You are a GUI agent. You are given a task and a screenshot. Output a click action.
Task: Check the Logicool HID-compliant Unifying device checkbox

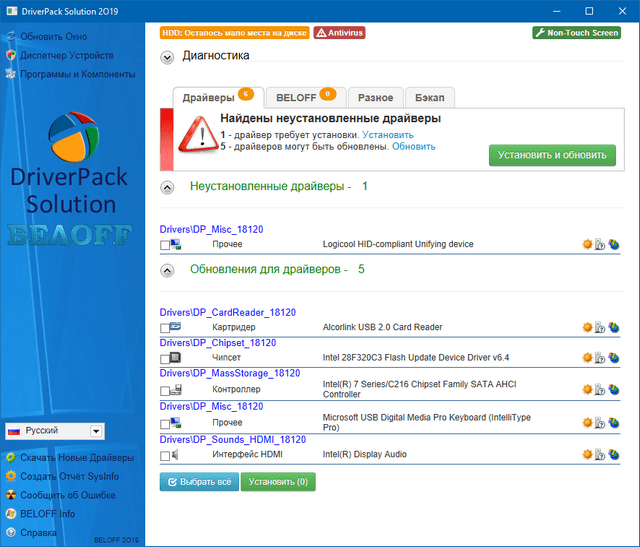point(165,245)
